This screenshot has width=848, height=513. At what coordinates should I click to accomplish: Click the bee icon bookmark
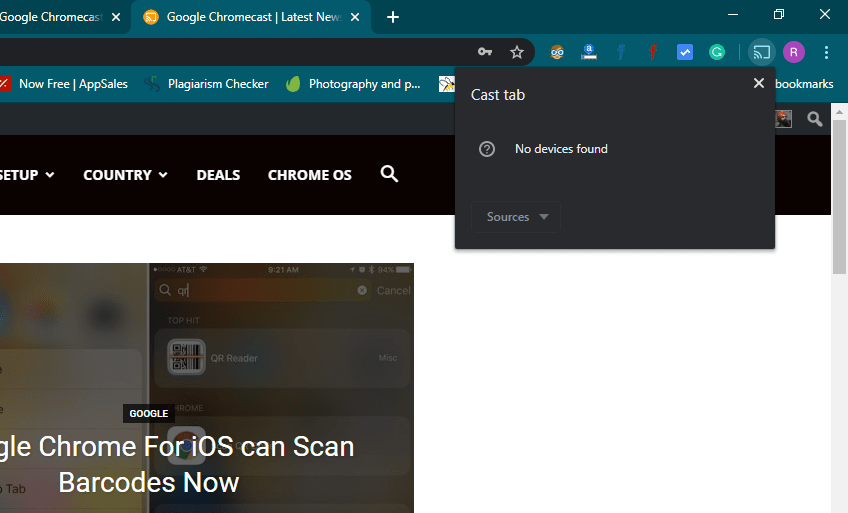pos(447,84)
